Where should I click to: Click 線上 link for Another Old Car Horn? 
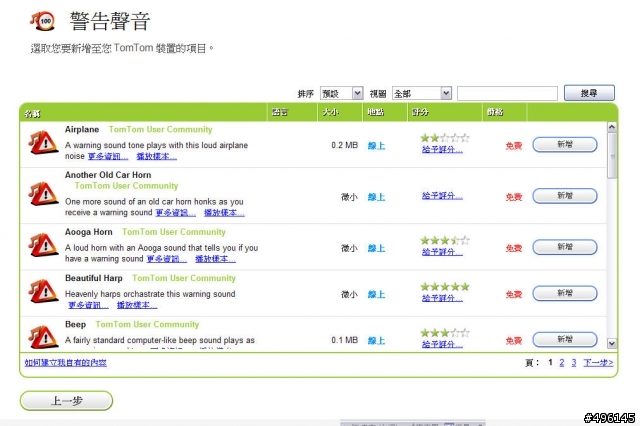coord(376,197)
